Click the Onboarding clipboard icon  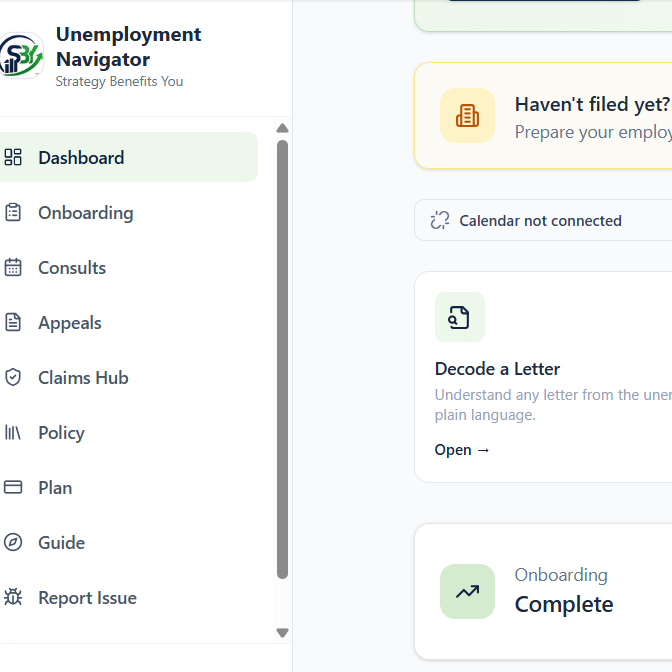pyautogui.click(x=13, y=212)
